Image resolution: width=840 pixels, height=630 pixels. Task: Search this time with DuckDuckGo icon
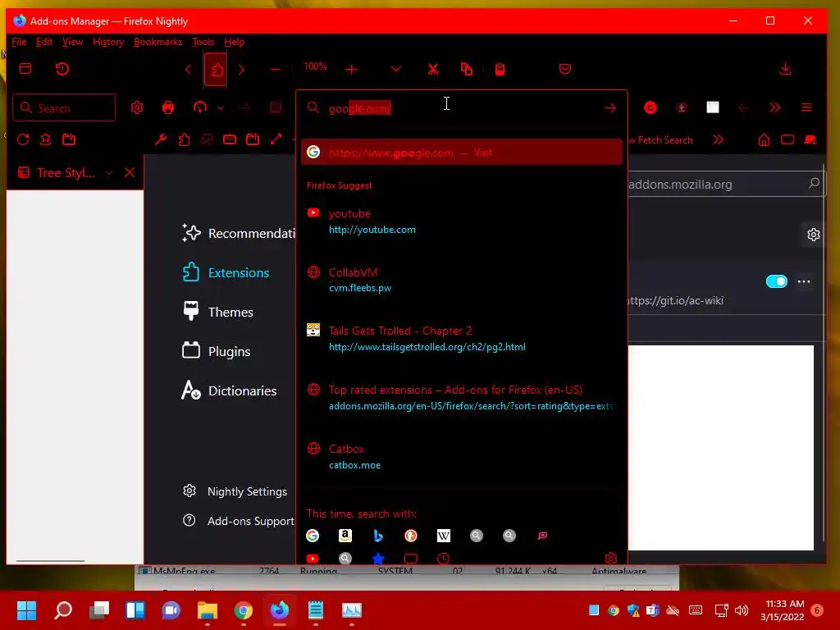[x=411, y=535]
